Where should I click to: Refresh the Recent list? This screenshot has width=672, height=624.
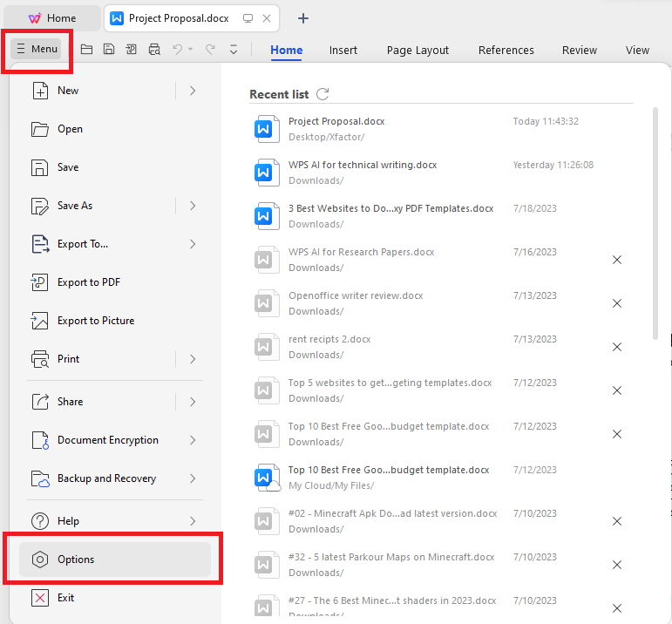322,94
